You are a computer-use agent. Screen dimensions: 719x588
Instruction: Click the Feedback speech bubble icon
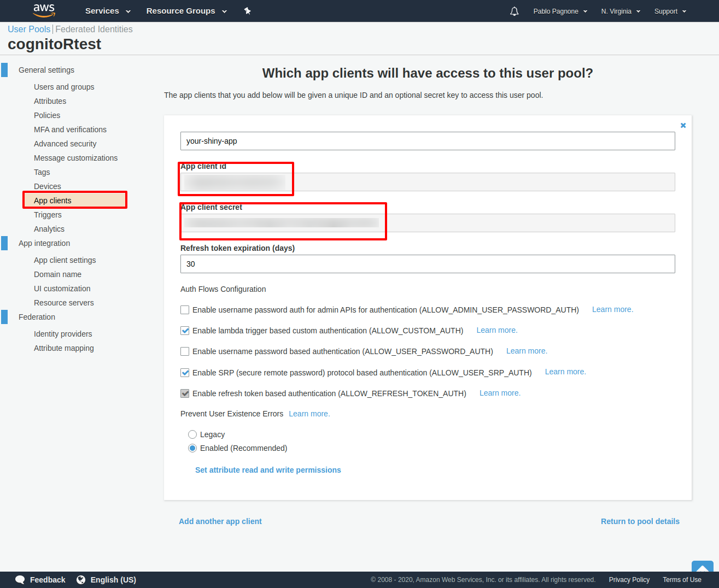20,580
